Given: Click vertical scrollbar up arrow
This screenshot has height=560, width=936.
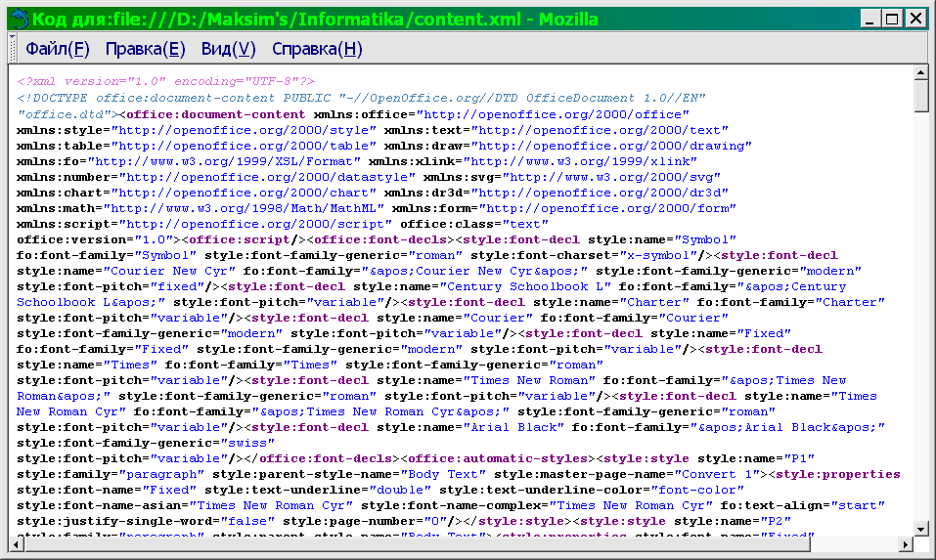Looking at the screenshot, I should pos(921,73).
